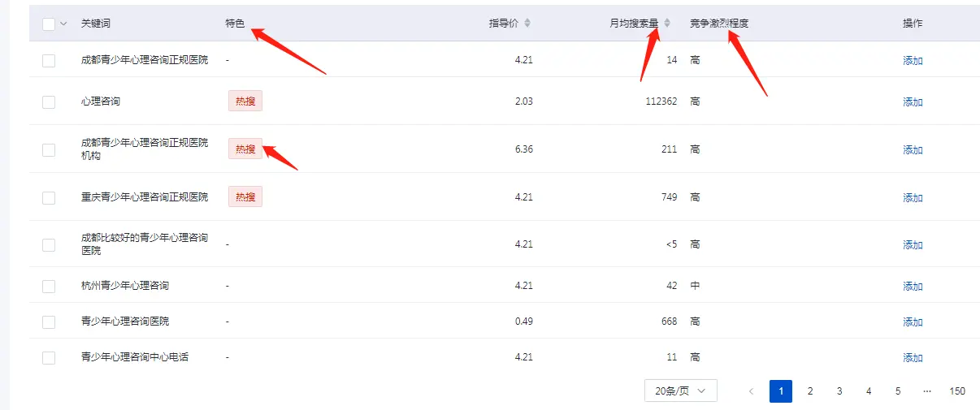This screenshot has width=980, height=410.
Task: Click the 竞争激烈程度 column header
Action: point(719,24)
